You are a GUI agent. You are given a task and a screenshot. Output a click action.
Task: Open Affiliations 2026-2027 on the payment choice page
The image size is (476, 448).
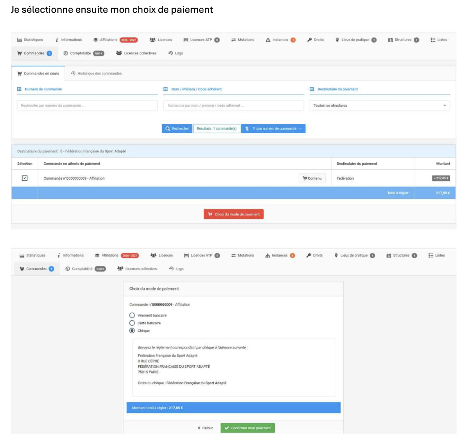pyautogui.click(x=116, y=256)
